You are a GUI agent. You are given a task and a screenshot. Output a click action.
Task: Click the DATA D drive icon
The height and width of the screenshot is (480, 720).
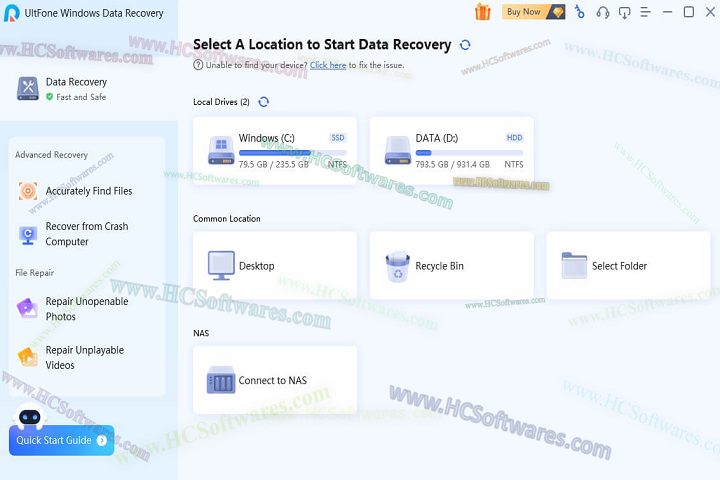tap(398, 150)
